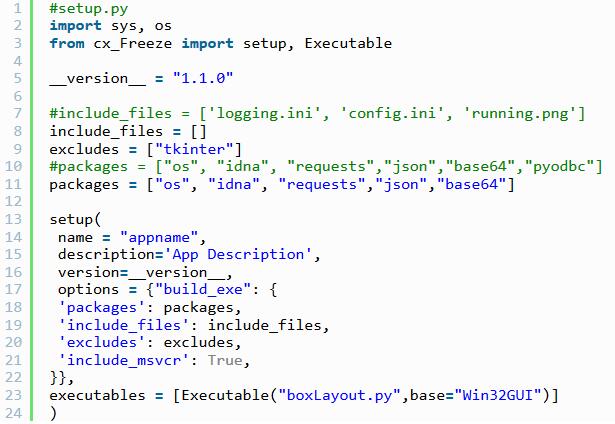The image size is (615, 424).
Task: Click "base64" on the uncommented packages line
Action: [472, 184]
